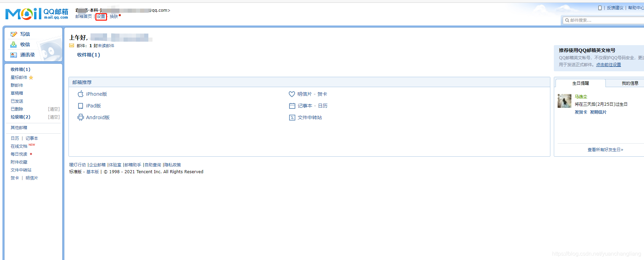Image resolution: width=644 pixels, height=260 pixels.
Task: Click the calendar icon for 记事本-日历
Action: pos(292,106)
